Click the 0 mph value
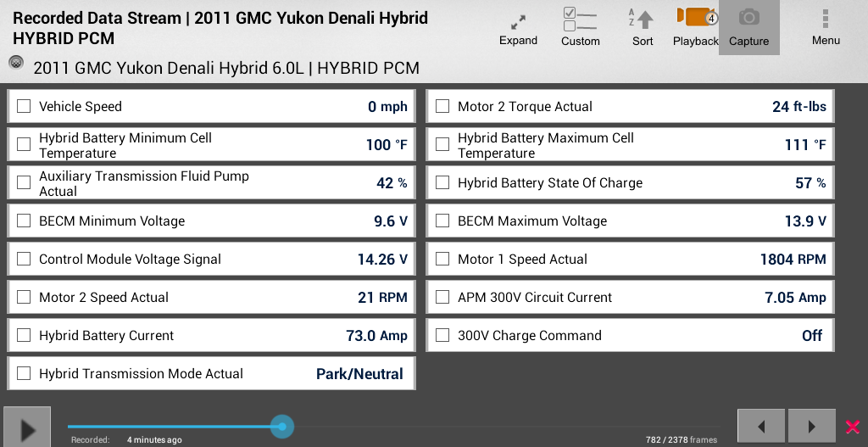 point(387,106)
